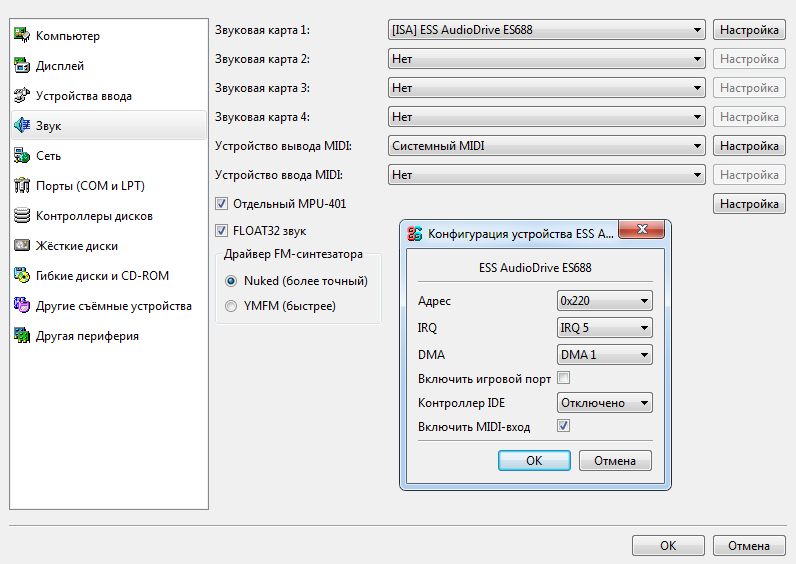The height and width of the screenshot is (564, 796).
Task: Click the Гибкие диски и CD-ROM icon
Action: tap(22, 275)
